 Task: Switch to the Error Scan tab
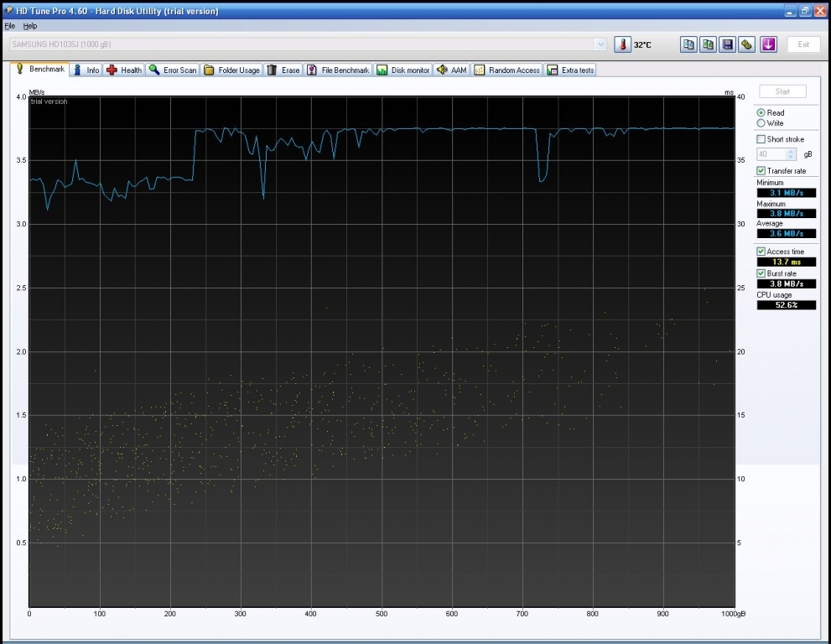click(174, 70)
